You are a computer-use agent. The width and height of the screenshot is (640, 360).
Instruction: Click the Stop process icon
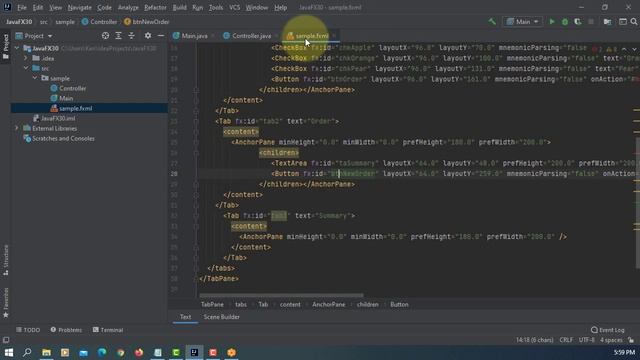click(x=591, y=22)
